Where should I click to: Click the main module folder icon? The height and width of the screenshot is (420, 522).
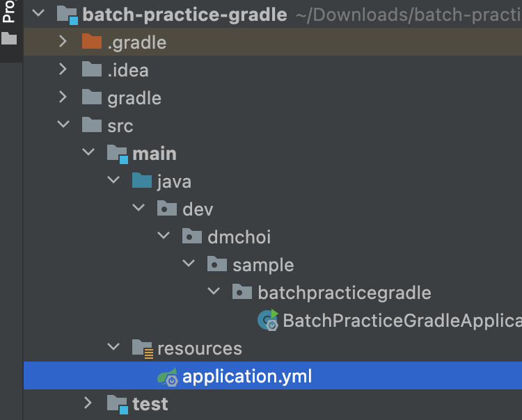pyautogui.click(x=117, y=153)
